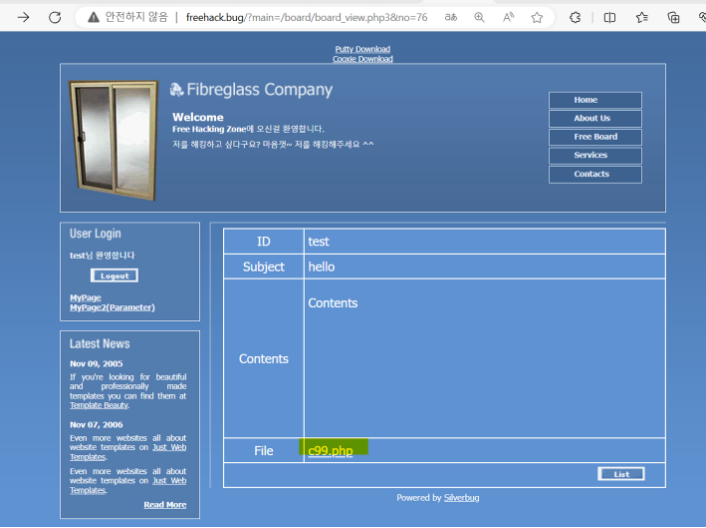Screen dimensions: 706x528
Task: Open the collections icon
Action: pyautogui.click(x=674, y=17)
